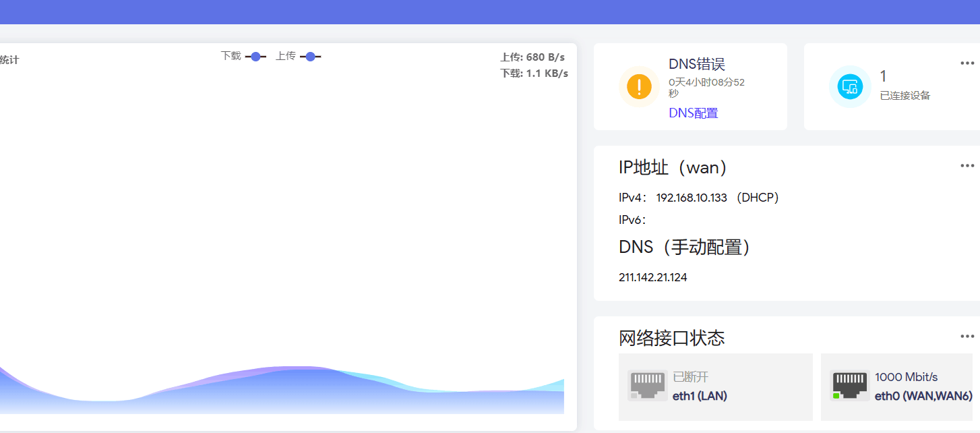Image resolution: width=980 pixels, height=433 pixels.
Task: Click the traffic chart area
Action: pos(283,236)
